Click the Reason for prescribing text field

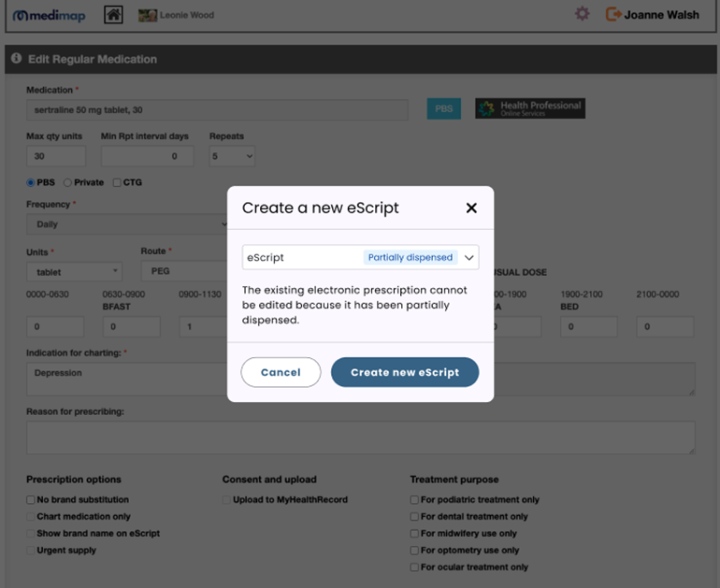(x=360, y=437)
